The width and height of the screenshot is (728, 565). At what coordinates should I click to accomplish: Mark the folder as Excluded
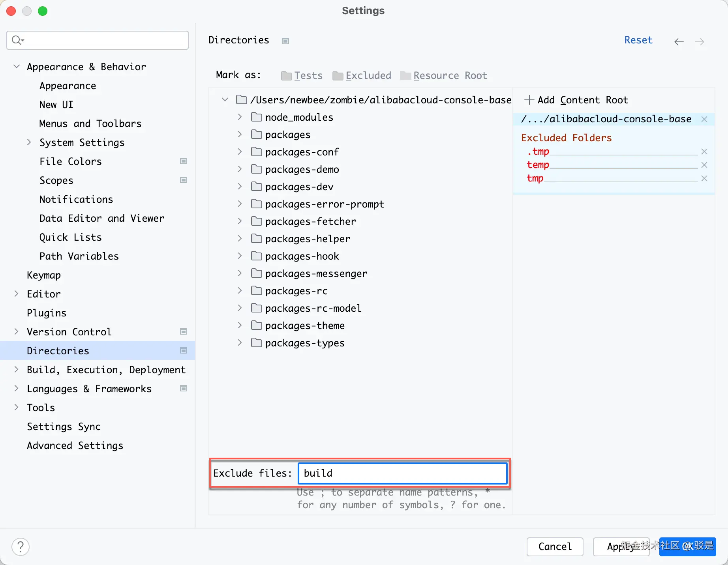[362, 76]
